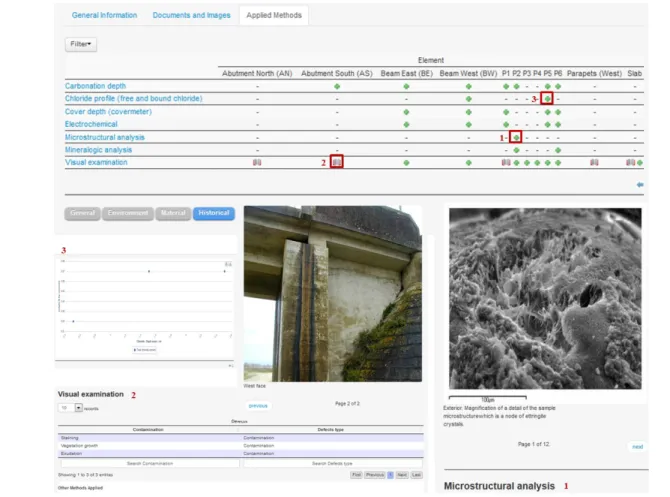
Task: Select the Material pill button
Action: pos(173,213)
